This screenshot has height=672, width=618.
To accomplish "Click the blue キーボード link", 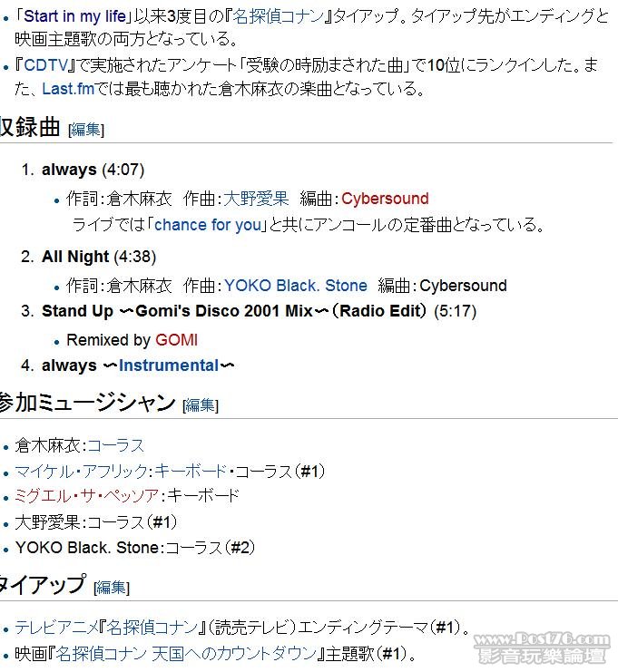I will point(191,472).
